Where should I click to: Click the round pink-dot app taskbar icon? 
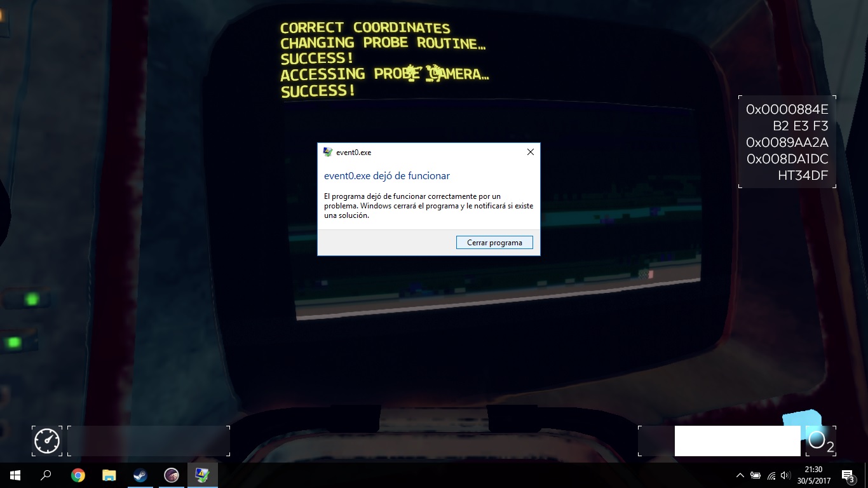[172, 475]
